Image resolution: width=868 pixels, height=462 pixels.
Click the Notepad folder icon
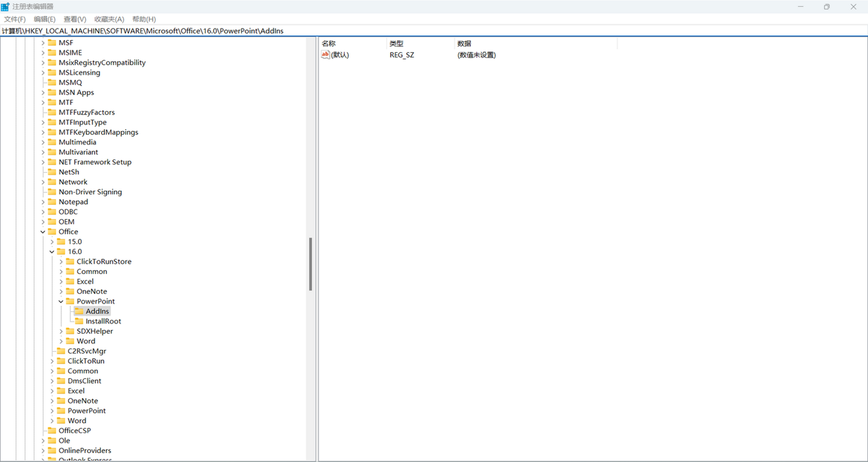click(52, 202)
